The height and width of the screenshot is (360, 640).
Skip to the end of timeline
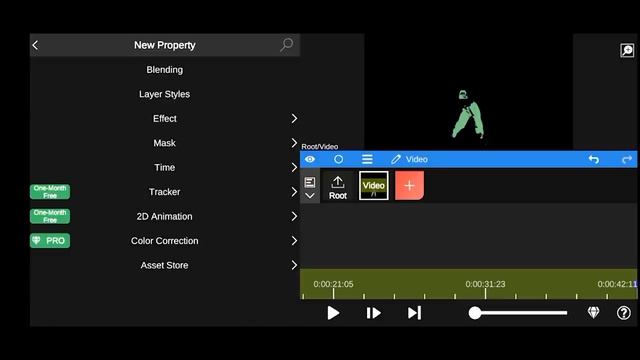pyautogui.click(x=414, y=313)
